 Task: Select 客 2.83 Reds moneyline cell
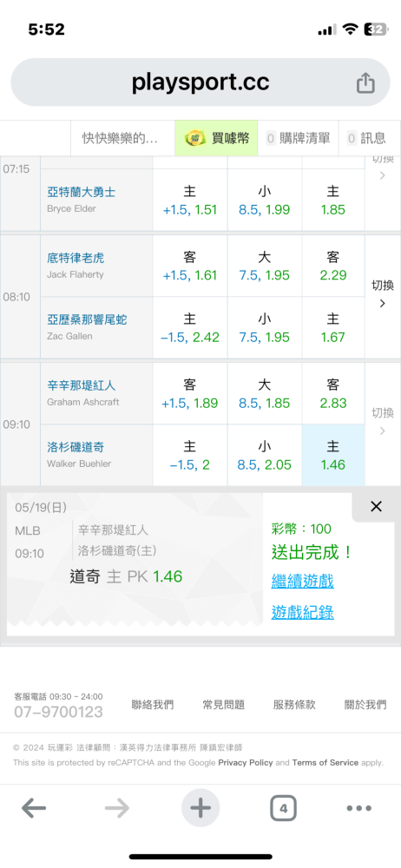pyautogui.click(x=333, y=393)
